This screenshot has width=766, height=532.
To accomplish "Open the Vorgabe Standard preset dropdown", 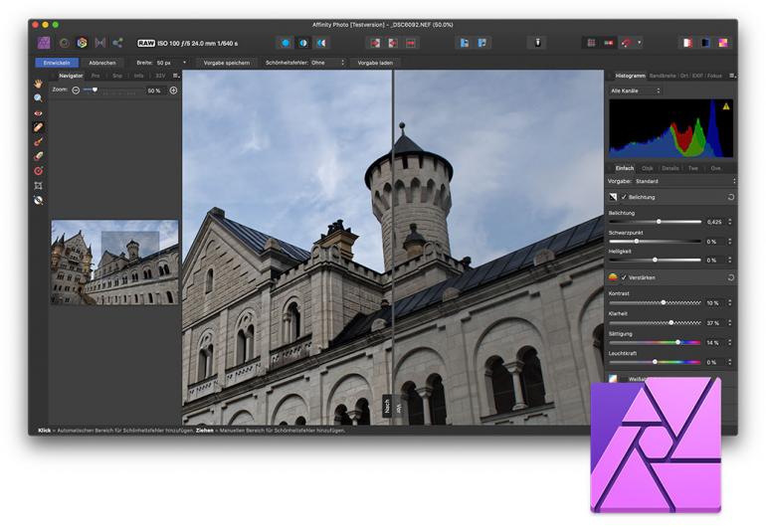I will [x=685, y=181].
